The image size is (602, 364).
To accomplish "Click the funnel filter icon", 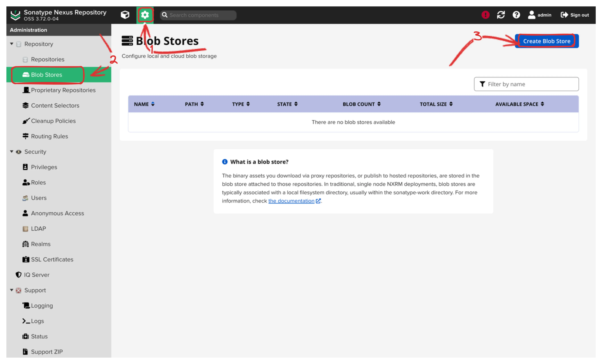I will (482, 84).
